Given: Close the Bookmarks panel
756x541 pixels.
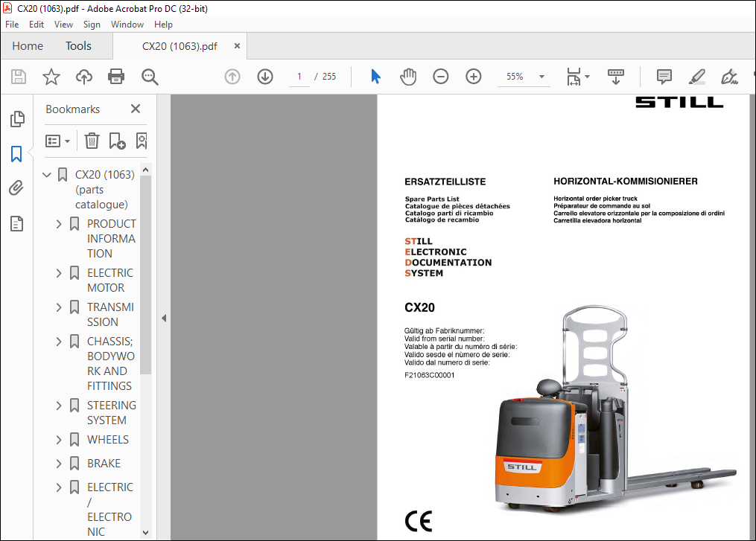Looking at the screenshot, I should tap(136, 109).
